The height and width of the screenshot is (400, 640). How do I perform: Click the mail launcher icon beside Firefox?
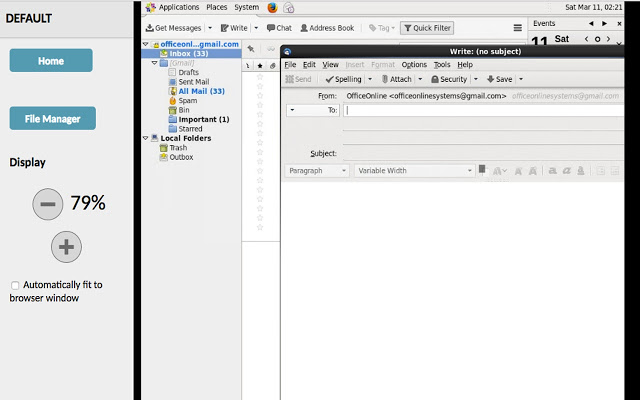289,7
